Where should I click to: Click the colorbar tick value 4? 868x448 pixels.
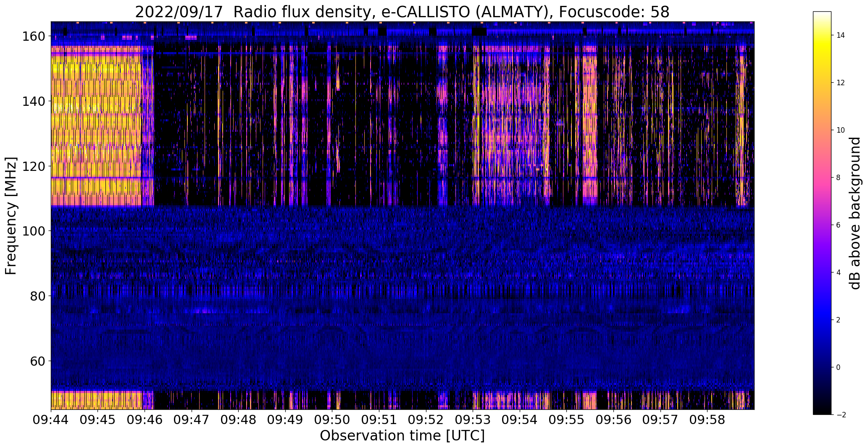(x=839, y=272)
